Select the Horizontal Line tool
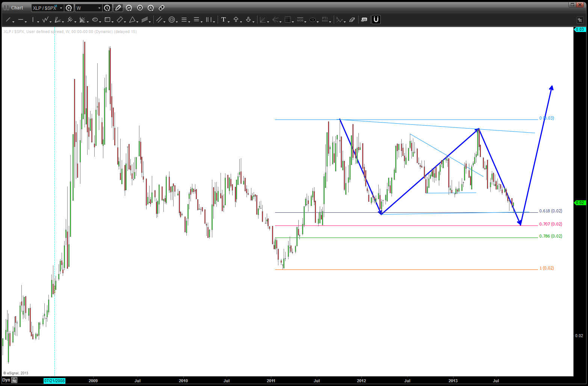The width and height of the screenshot is (588, 386). (21, 20)
